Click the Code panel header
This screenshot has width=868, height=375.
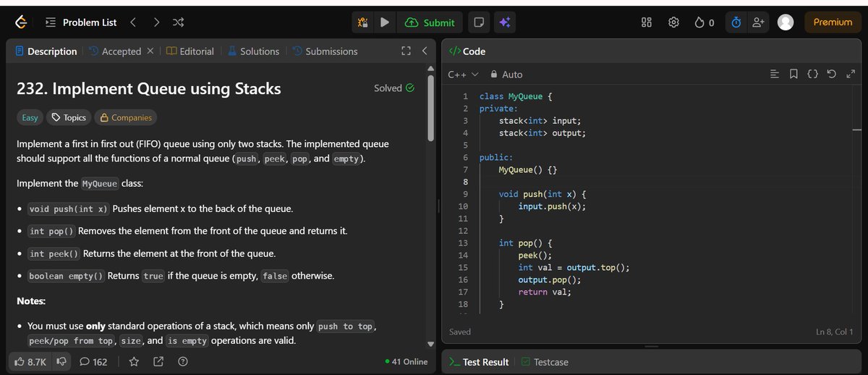(x=467, y=51)
